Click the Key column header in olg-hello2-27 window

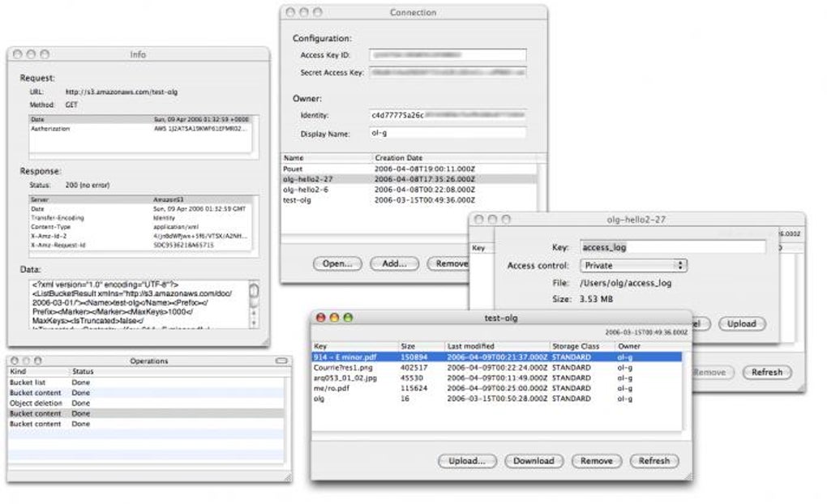481,248
